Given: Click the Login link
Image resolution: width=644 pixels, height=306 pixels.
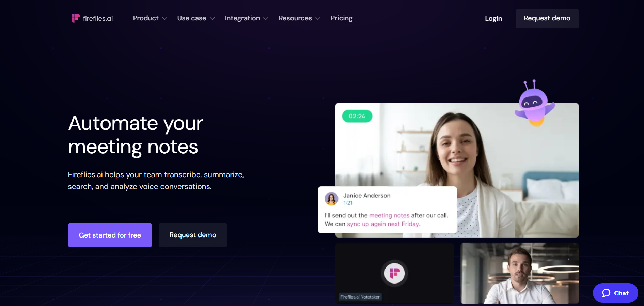Looking at the screenshot, I should pos(493,18).
